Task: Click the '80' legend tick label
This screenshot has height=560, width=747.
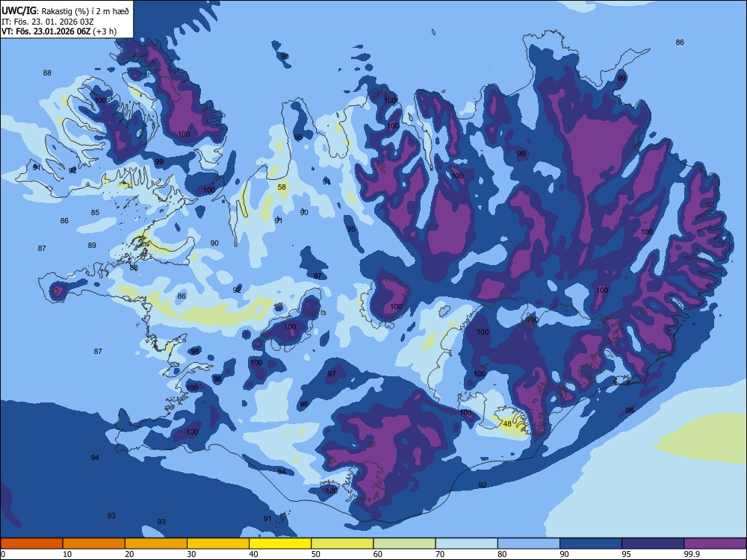Action: 502,554
